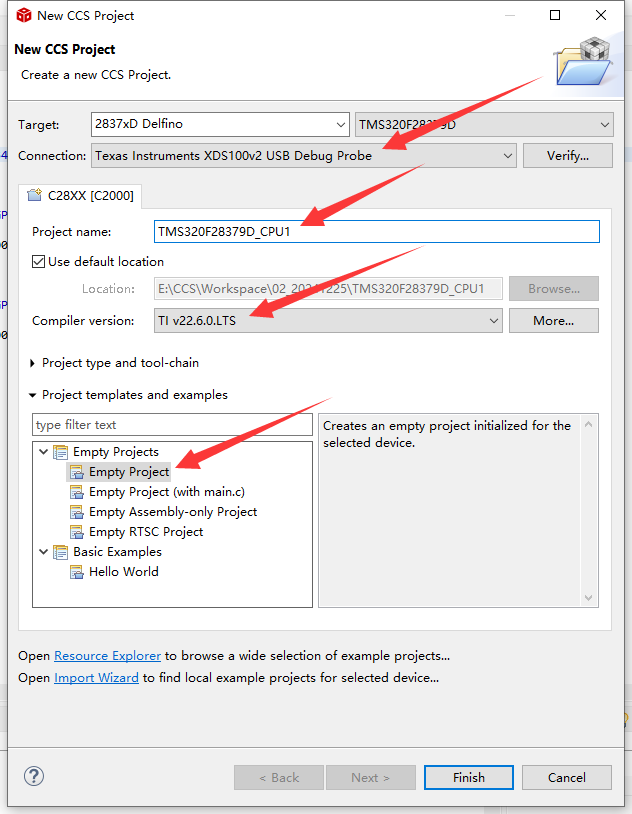Screen dimensions: 632x814
Task: Click the Finish button
Action: click(x=468, y=778)
